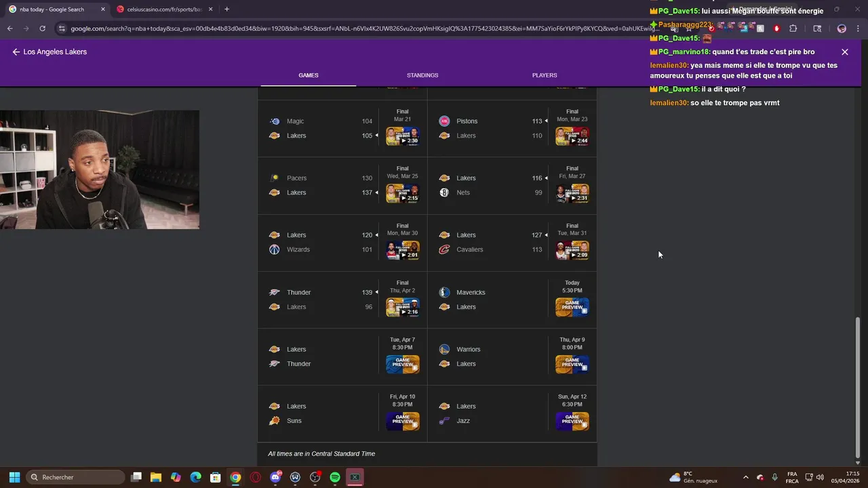Open Opera browser from the taskbar

(255, 477)
